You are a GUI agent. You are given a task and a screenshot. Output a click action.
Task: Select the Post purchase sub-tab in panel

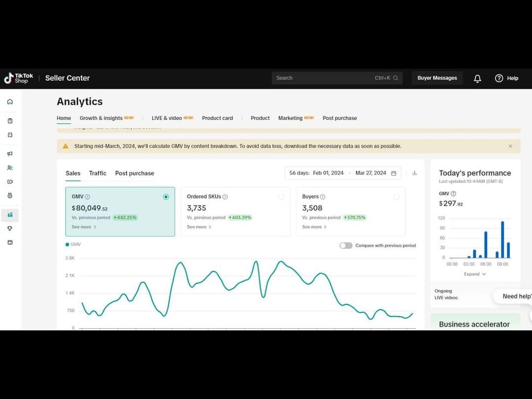click(135, 173)
